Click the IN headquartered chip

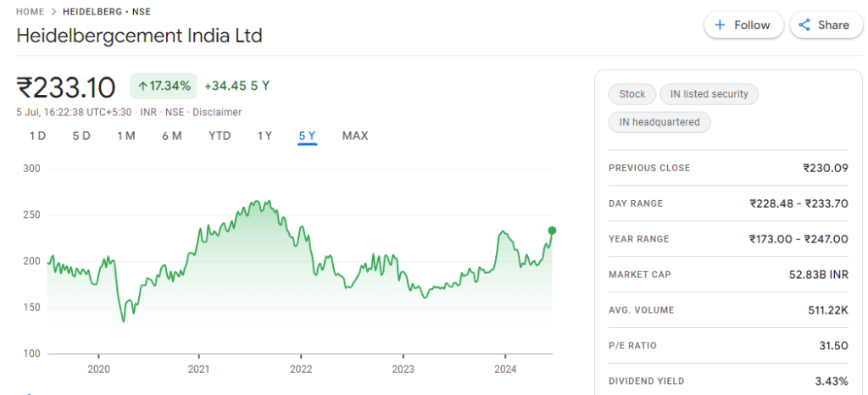pyautogui.click(x=659, y=122)
